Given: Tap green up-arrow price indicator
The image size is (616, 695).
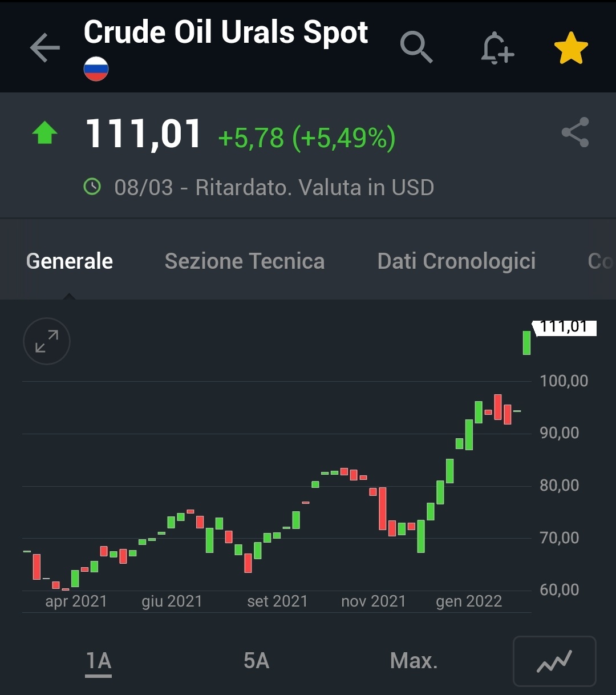Looking at the screenshot, I should tap(44, 133).
